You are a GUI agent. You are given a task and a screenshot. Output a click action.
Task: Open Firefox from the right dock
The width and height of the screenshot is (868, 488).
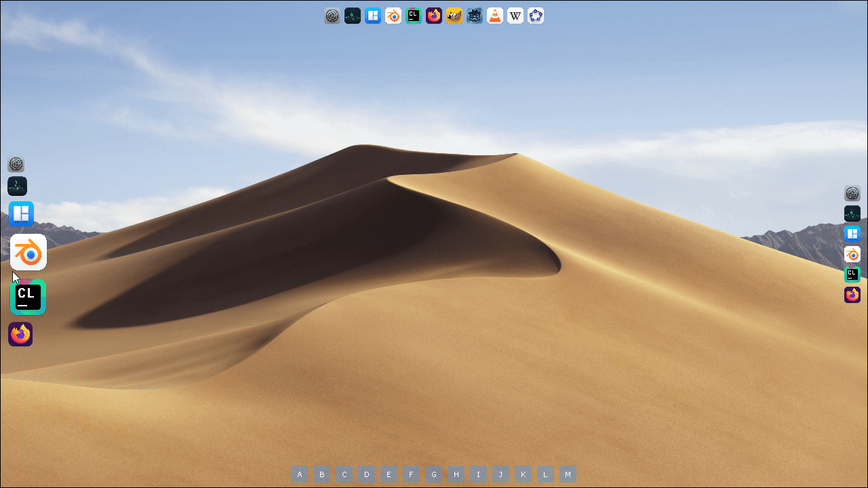click(x=852, y=295)
